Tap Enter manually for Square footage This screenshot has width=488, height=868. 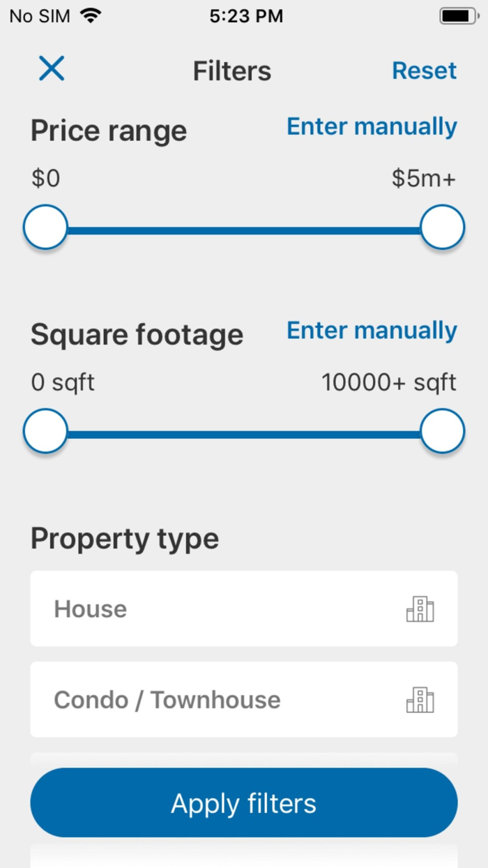coord(372,331)
